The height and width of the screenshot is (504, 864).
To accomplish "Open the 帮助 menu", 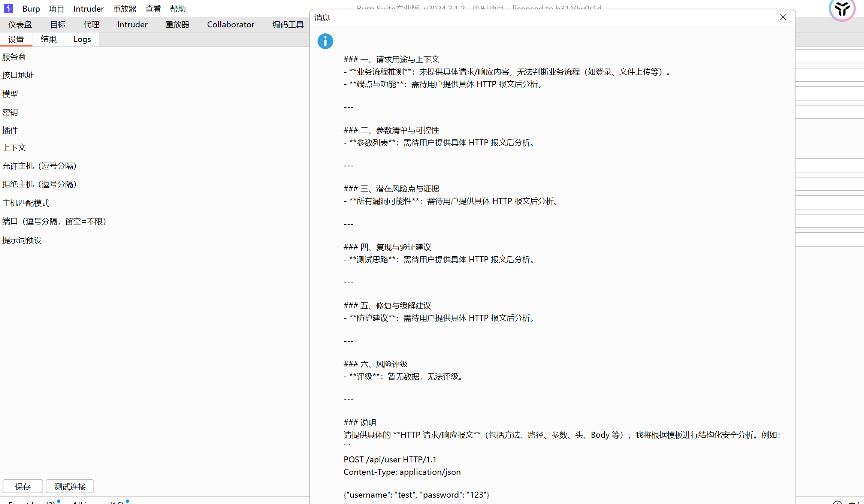I will pos(178,9).
